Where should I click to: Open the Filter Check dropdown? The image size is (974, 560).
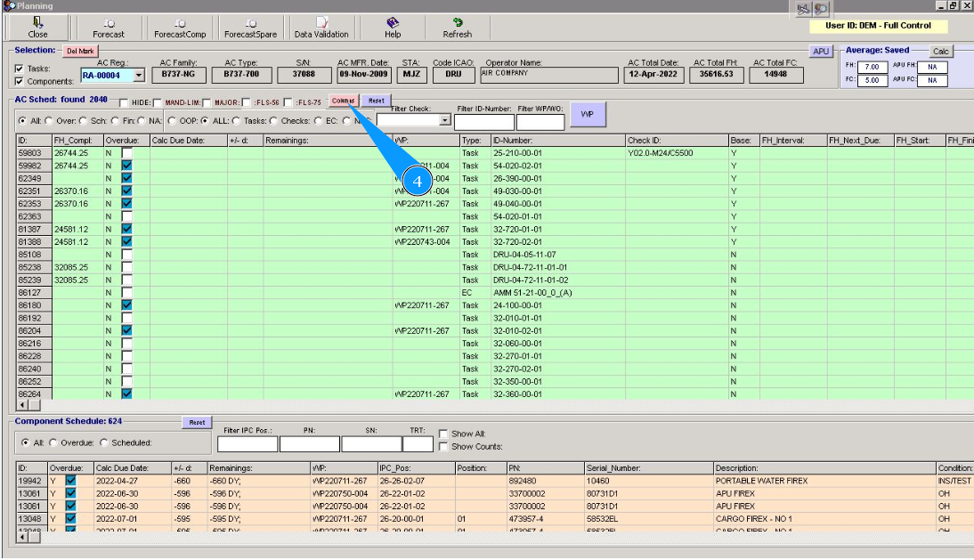click(x=445, y=119)
